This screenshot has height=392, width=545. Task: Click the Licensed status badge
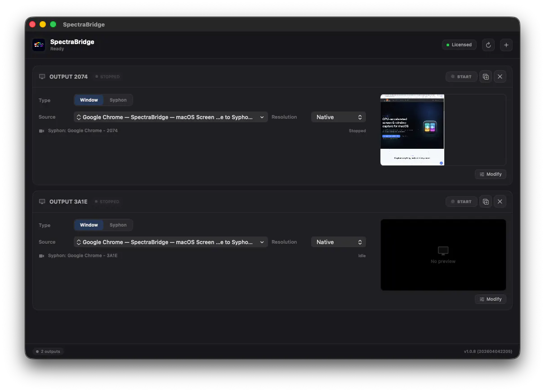pos(459,45)
